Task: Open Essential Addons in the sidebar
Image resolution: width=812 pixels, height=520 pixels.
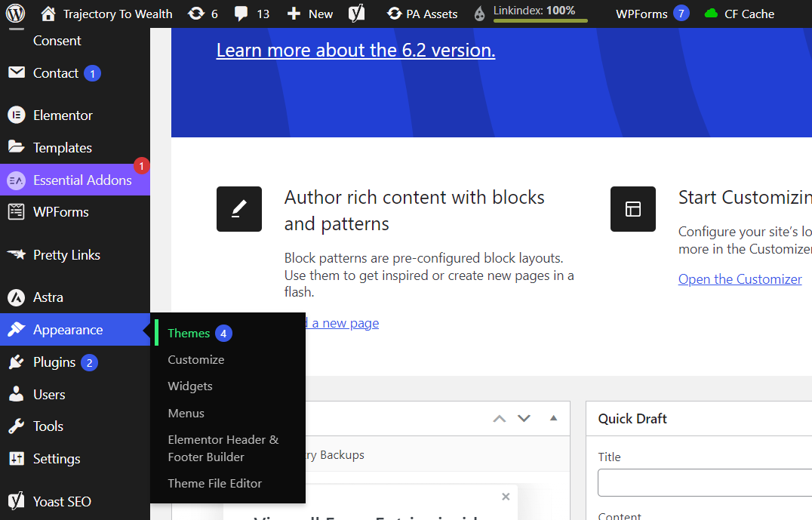Action: coord(75,180)
